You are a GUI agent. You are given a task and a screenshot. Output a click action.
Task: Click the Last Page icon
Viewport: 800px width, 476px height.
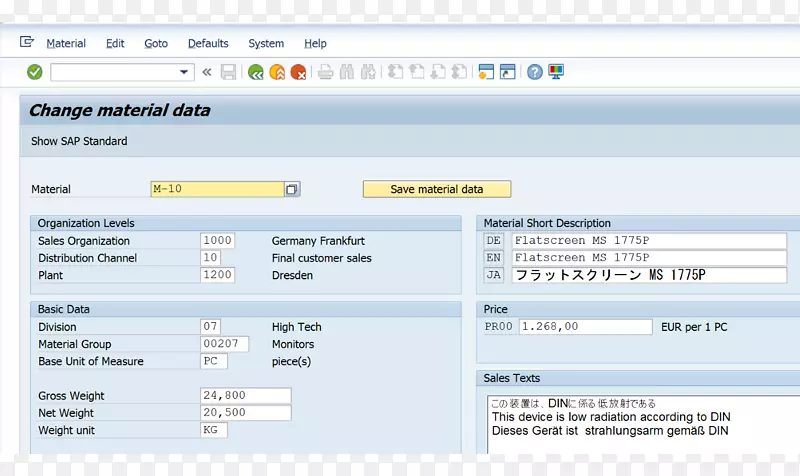click(459, 72)
